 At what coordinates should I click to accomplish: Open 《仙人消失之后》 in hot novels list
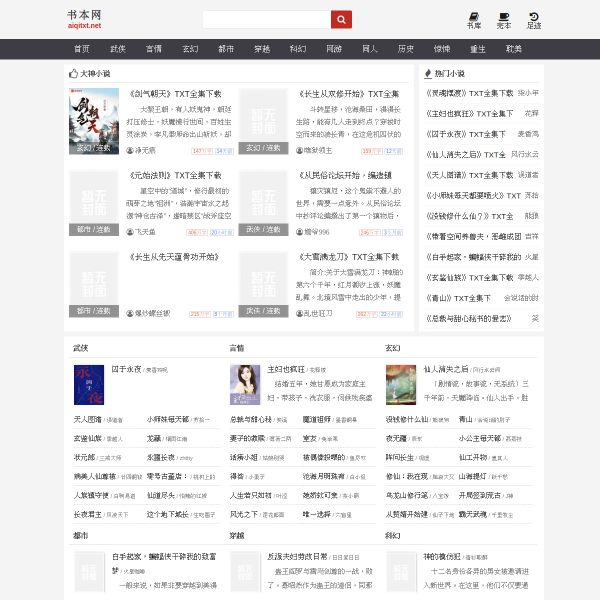tap(466, 155)
